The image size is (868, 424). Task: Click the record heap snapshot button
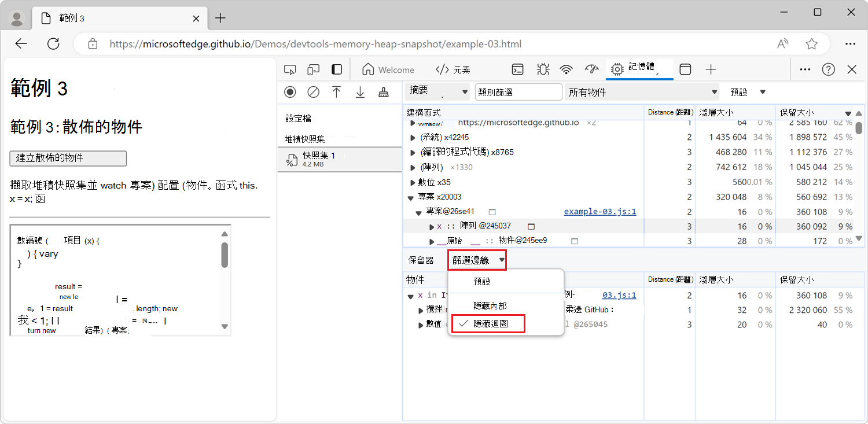pyautogui.click(x=290, y=92)
